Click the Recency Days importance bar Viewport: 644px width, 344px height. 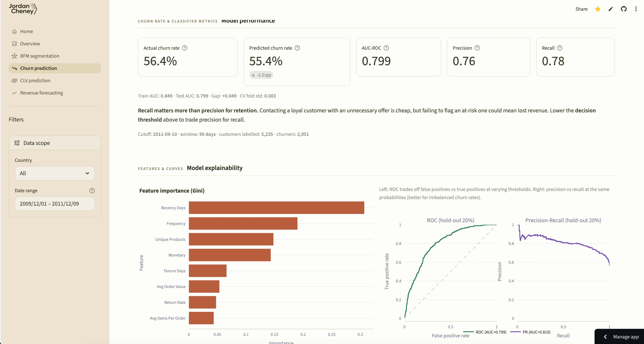276,208
